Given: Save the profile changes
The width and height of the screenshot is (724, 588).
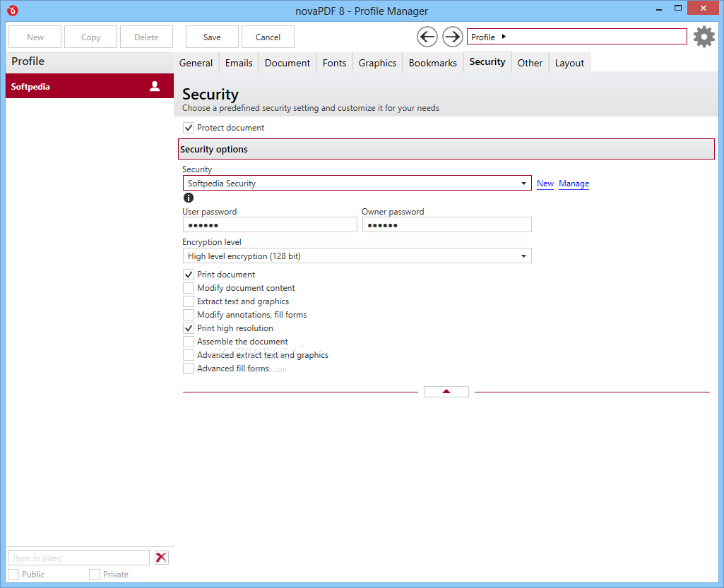Looking at the screenshot, I should tap(212, 37).
